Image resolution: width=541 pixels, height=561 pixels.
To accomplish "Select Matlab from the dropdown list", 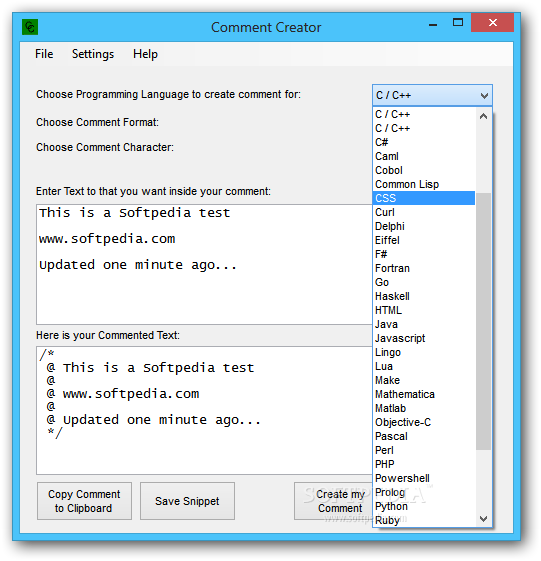I will pos(424,408).
